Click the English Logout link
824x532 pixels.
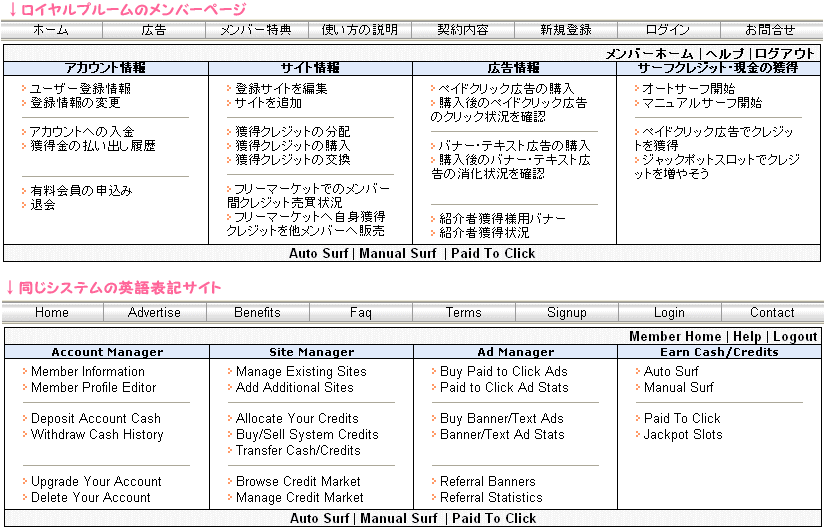click(x=795, y=337)
